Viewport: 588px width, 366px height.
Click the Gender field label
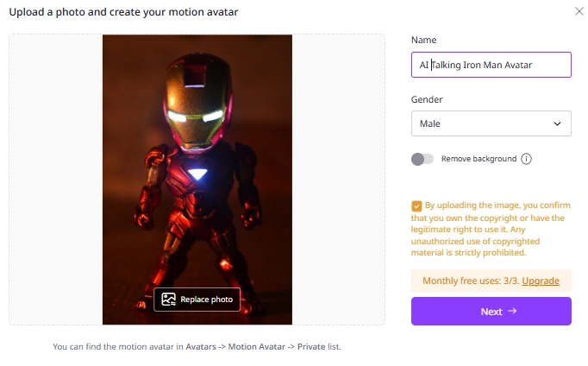pyautogui.click(x=427, y=99)
